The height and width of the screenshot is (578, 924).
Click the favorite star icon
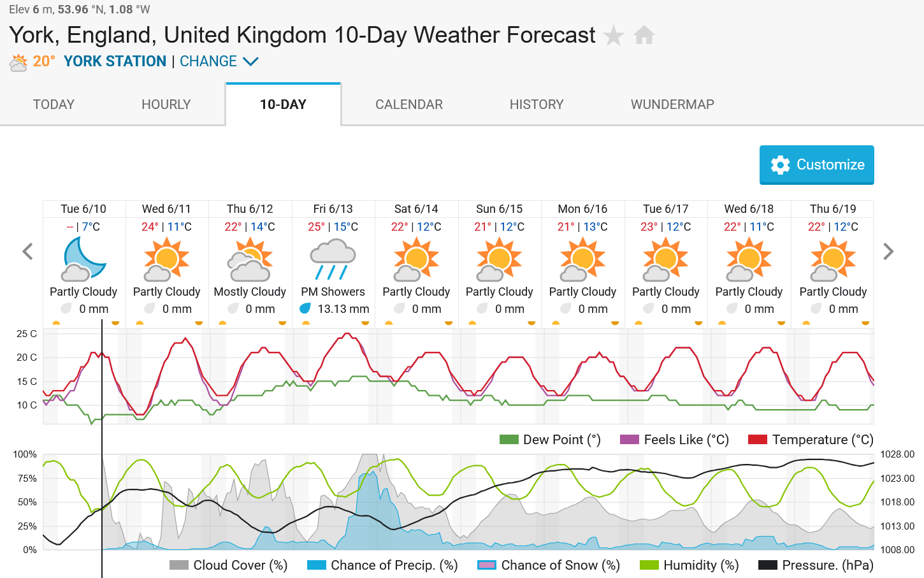pos(614,36)
